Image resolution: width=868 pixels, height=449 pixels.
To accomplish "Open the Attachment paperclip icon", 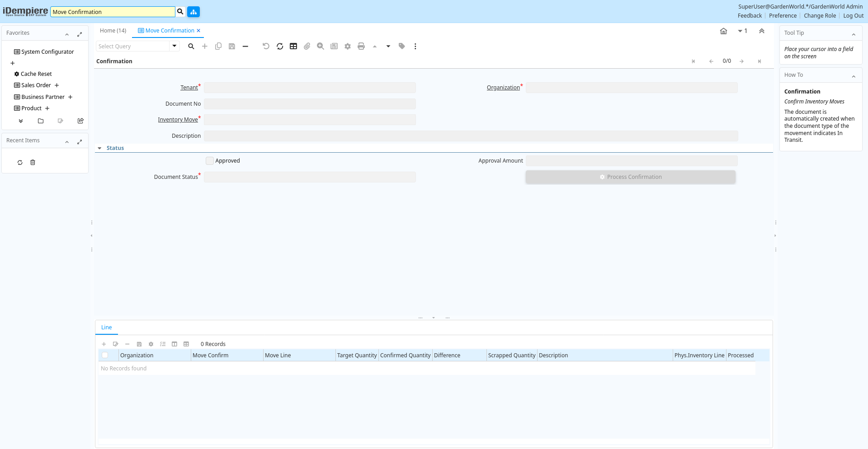I will 307,46.
